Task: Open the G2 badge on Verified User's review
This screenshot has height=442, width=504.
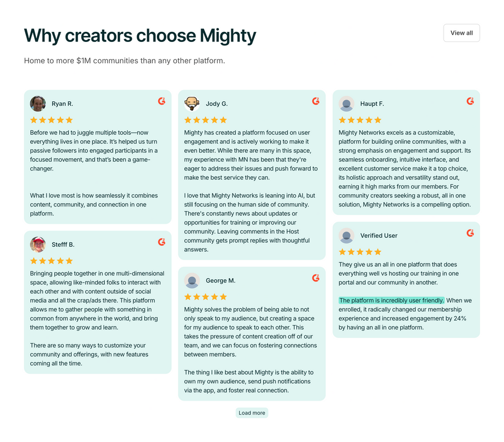Action: 470,232
